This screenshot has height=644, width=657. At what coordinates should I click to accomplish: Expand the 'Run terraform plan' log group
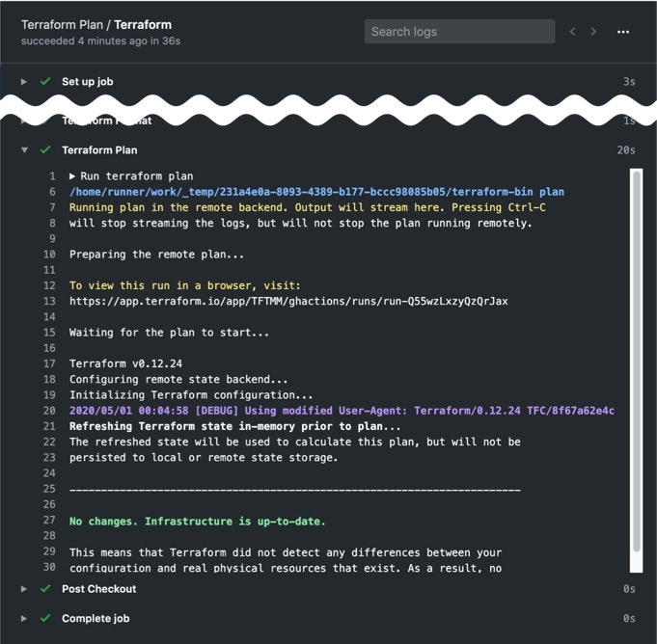click(x=73, y=176)
